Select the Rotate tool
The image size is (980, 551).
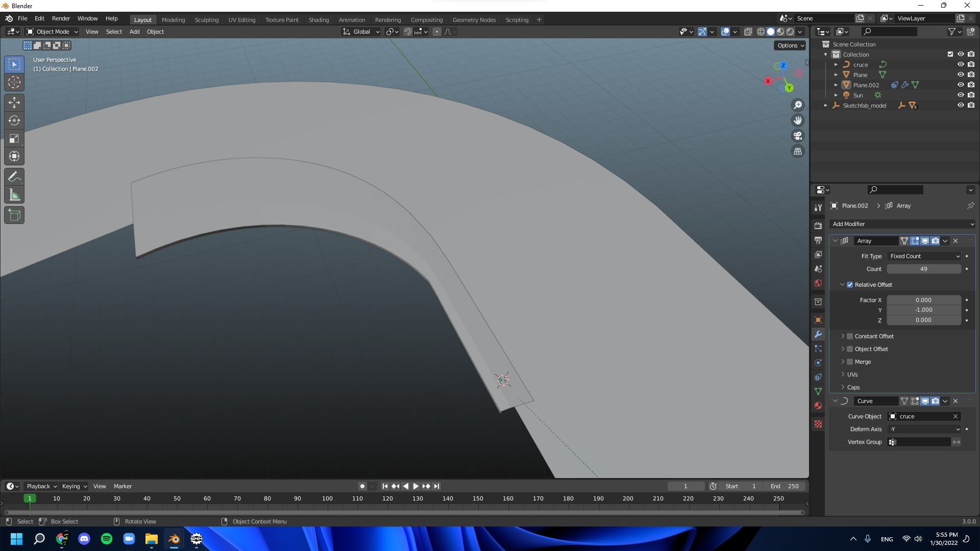[x=14, y=120]
